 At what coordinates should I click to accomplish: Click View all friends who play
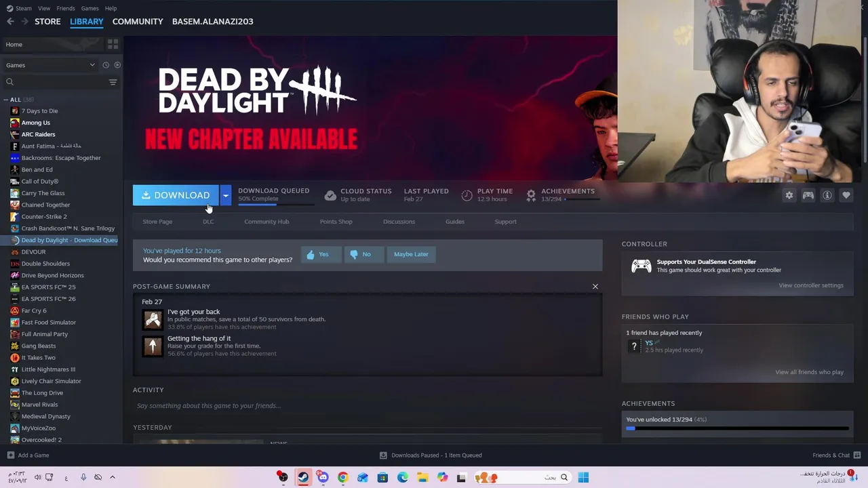(810, 372)
